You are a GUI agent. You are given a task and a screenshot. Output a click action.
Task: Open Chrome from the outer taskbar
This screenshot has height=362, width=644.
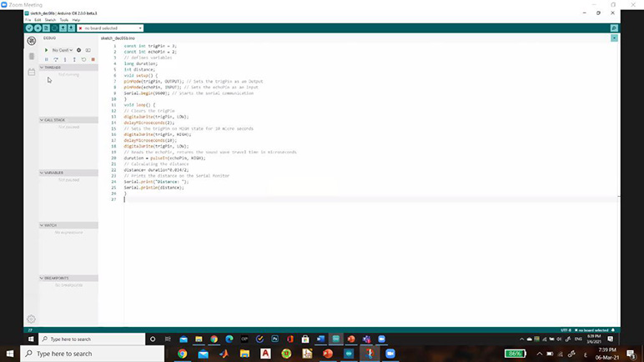click(183, 354)
